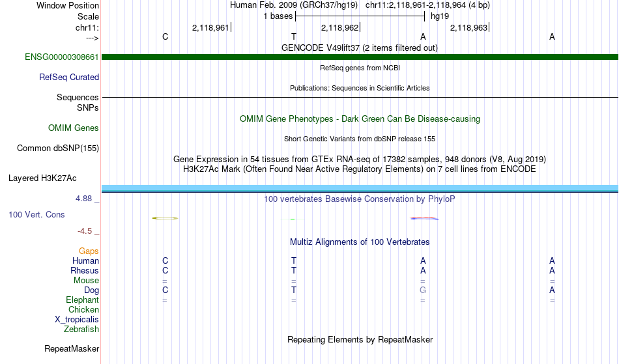619x364 pixels.
Task: Click the 'Human Feb. 2009 (GRCh37/hg19)' position header
Action: tap(294, 5)
